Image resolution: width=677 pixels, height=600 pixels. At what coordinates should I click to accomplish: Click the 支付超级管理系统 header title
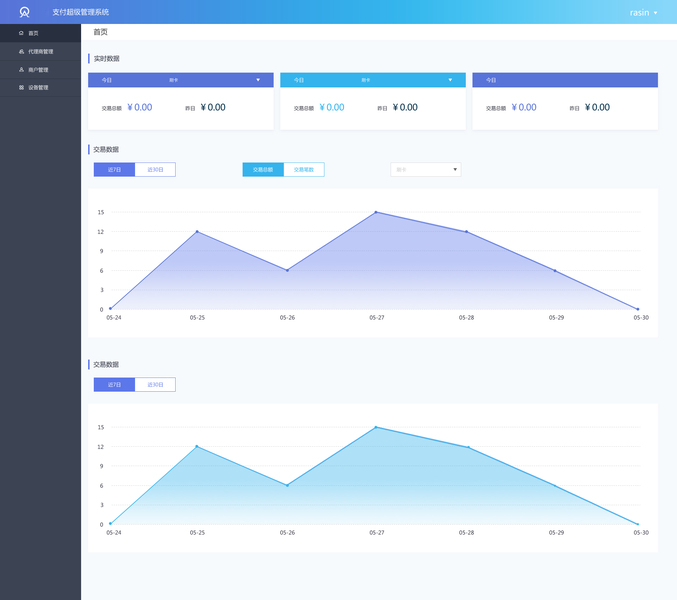[81, 12]
